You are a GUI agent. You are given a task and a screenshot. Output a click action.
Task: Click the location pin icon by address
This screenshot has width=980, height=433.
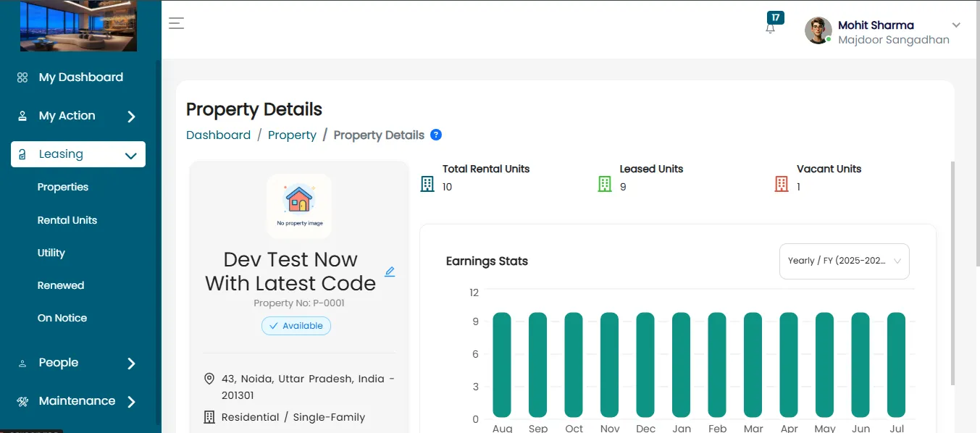click(209, 379)
